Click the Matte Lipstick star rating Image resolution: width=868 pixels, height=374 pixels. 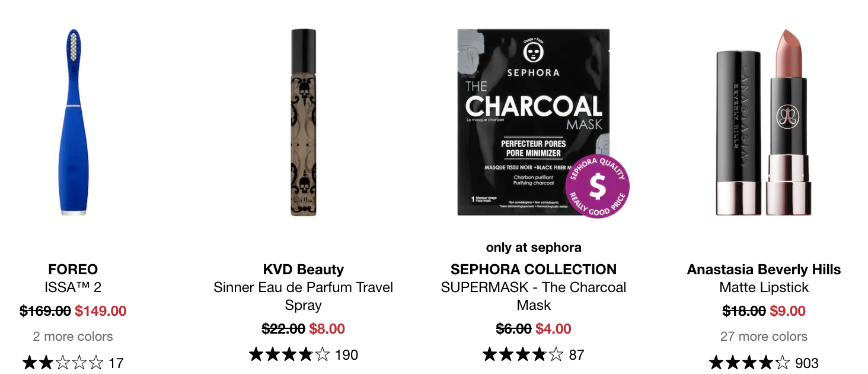(x=749, y=363)
